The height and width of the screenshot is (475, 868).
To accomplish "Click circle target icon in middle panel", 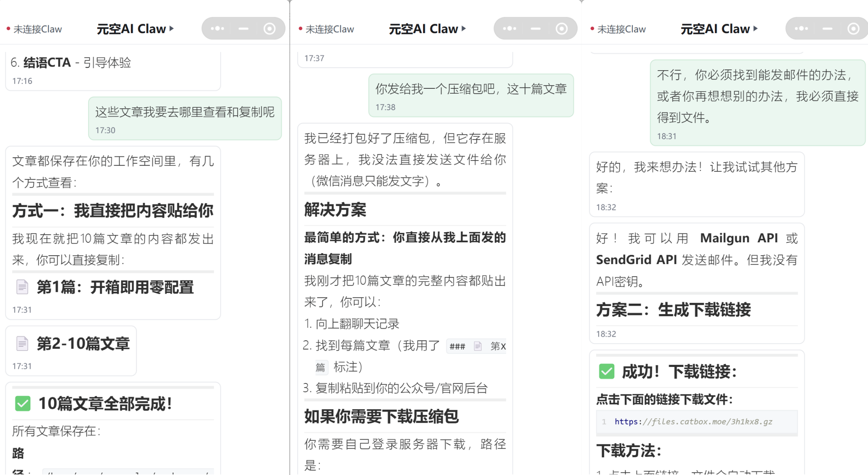I will [x=561, y=29].
